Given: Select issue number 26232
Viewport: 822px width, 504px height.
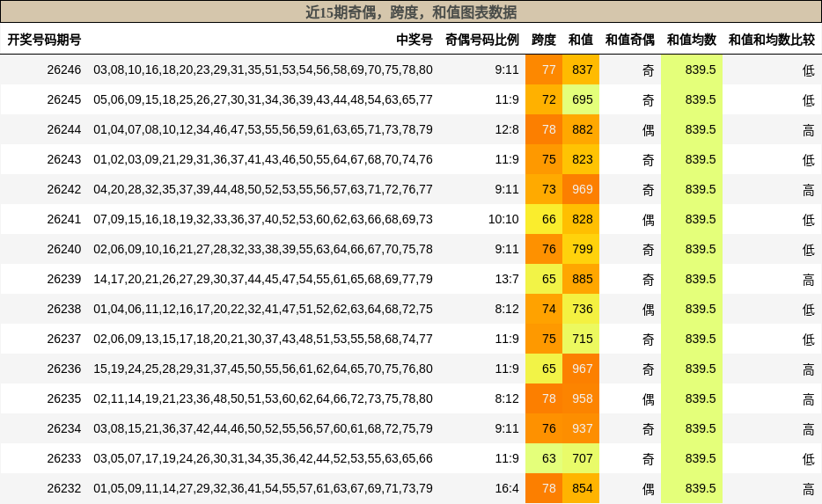Looking at the screenshot, I should 64,488.
